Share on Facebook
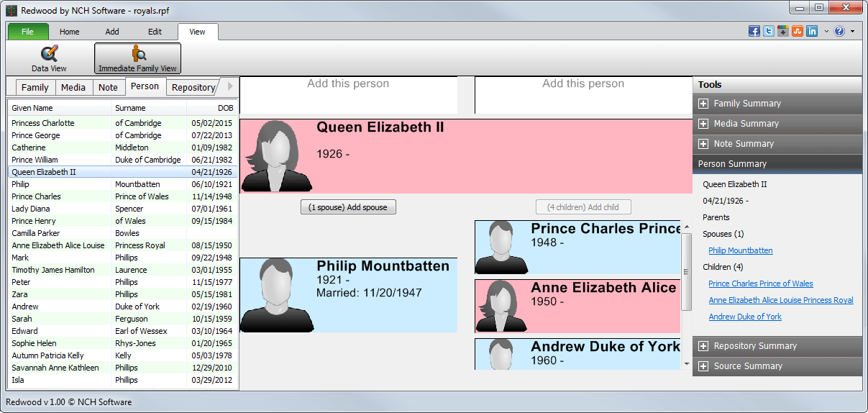Image resolution: width=868 pixels, height=413 pixels. [x=754, y=32]
